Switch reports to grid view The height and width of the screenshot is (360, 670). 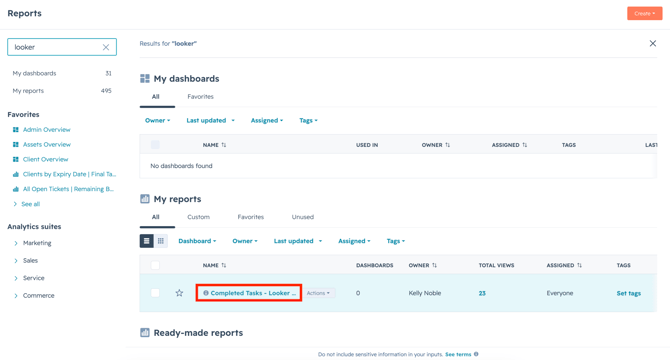pos(161,241)
